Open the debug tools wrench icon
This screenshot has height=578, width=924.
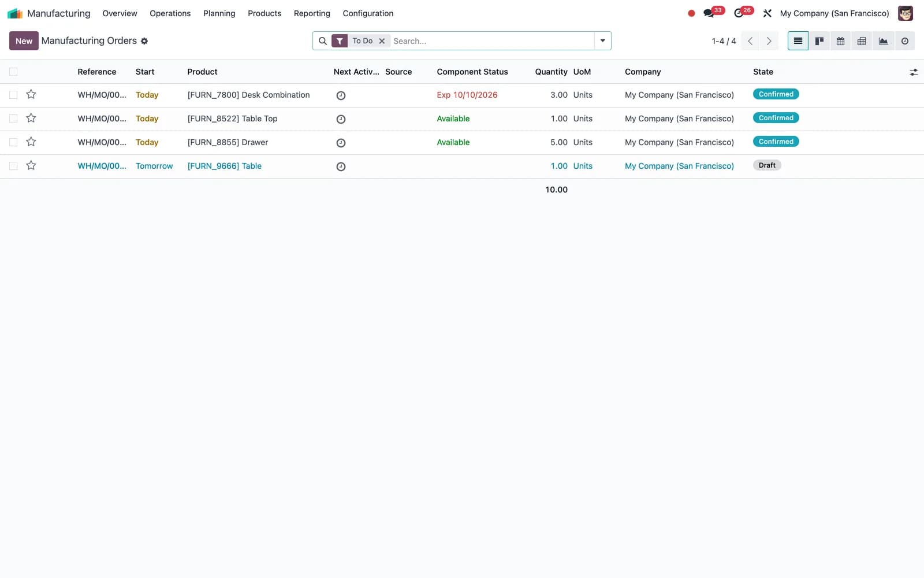767,13
